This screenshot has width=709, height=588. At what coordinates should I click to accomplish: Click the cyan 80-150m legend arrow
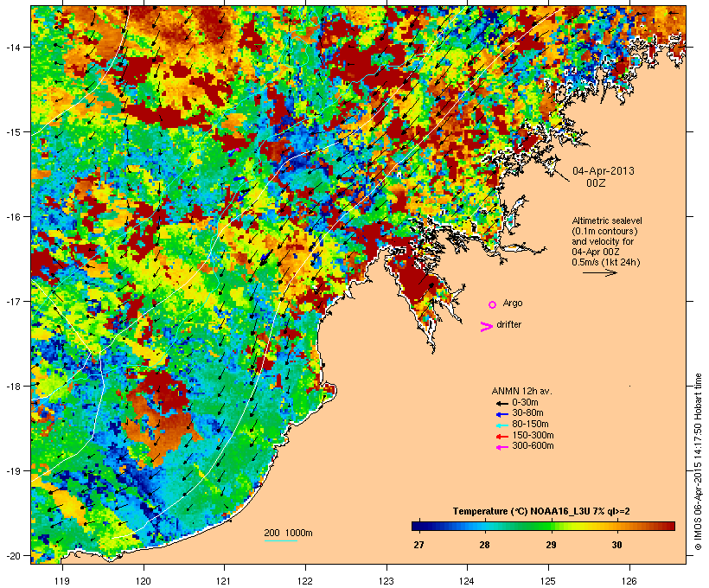pos(501,425)
